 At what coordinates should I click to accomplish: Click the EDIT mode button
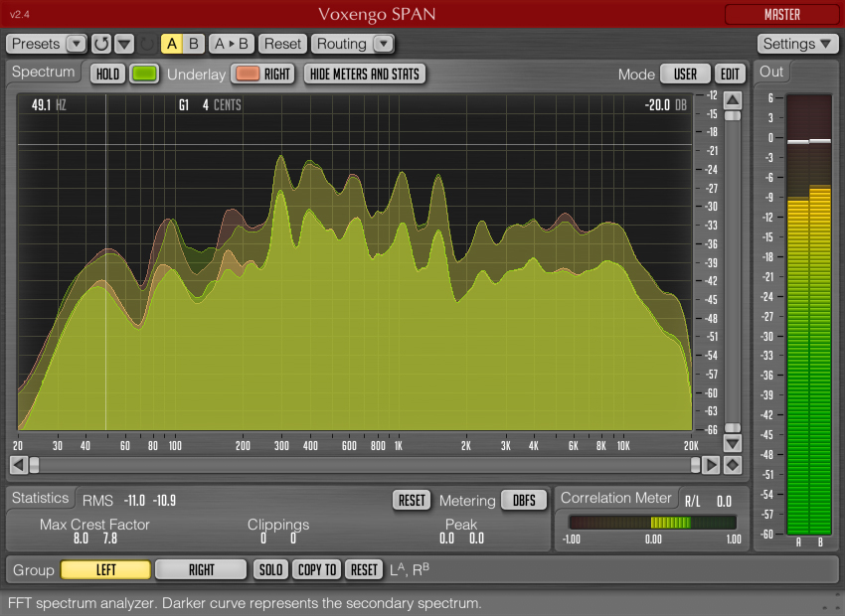(x=731, y=74)
